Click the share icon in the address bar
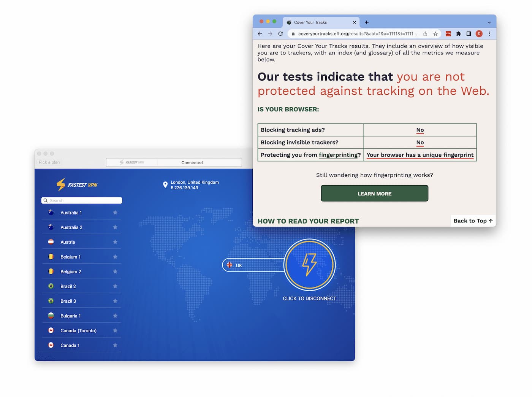This screenshot has width=532, height=397. (425, 33)
